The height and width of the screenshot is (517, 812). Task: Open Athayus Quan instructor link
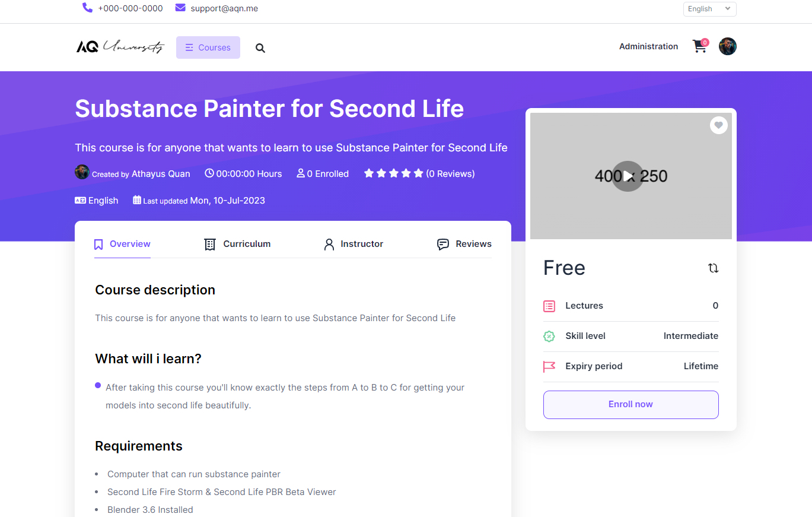(161, 174)
